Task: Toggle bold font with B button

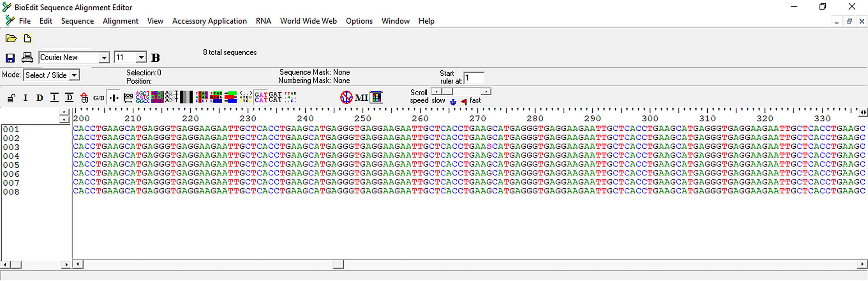Action: coord(155,58)
